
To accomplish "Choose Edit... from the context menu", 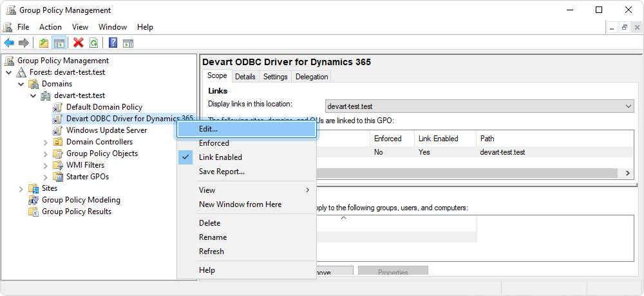I will (x=247, y=129).
